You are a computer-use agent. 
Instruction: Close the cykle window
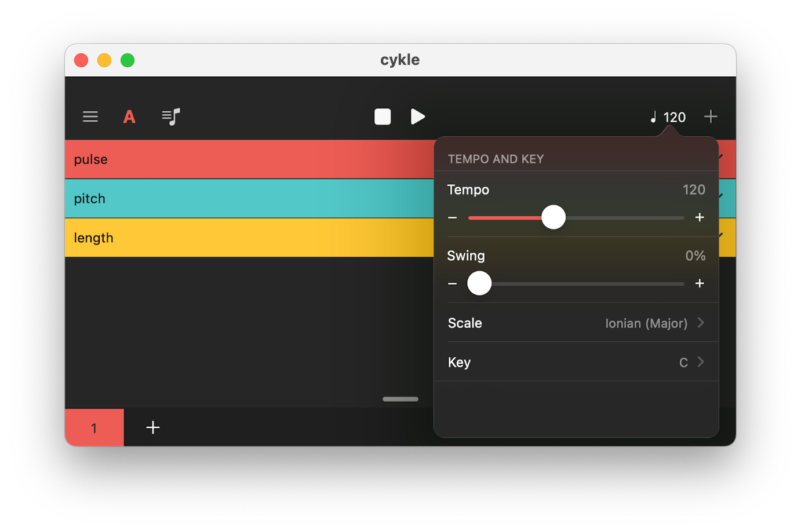click(x=81, y=60)
